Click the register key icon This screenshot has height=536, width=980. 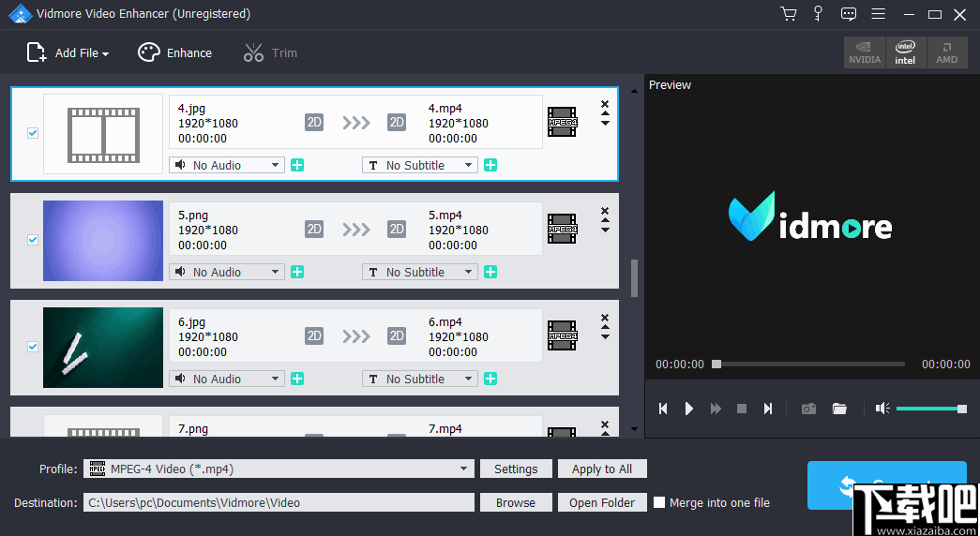(x=818, y=14)
